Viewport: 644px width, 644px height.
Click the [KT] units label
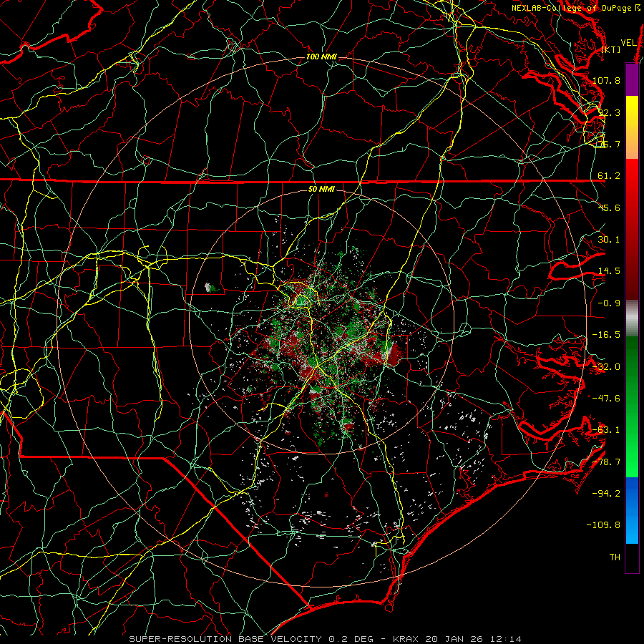(611, 49)
